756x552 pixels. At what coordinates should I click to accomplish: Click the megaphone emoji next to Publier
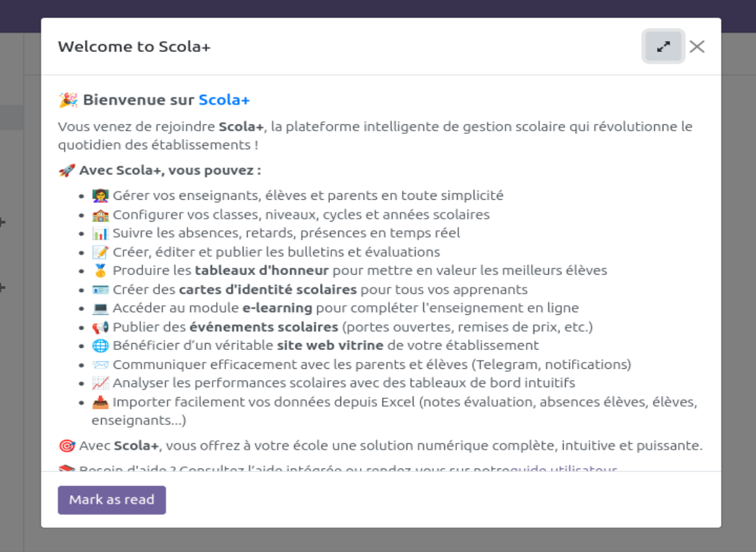pyautogui.click(x=100, y=327)
